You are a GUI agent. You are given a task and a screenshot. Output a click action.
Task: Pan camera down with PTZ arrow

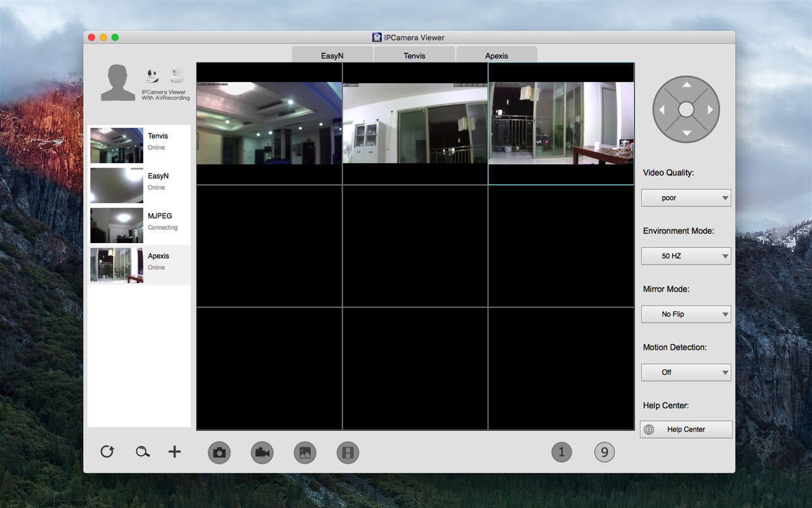point(686,133)
